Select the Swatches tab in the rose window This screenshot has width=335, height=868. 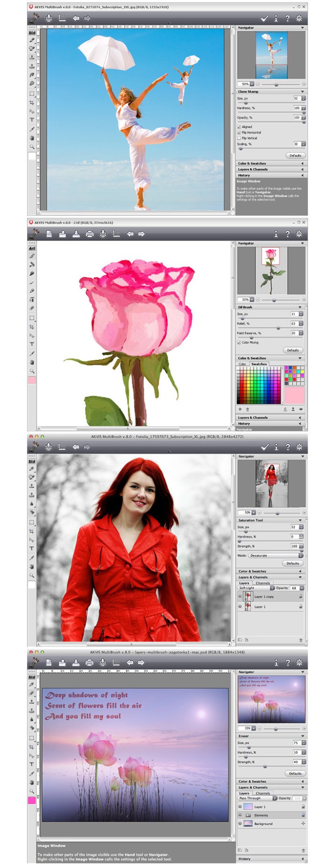point(259,364)
